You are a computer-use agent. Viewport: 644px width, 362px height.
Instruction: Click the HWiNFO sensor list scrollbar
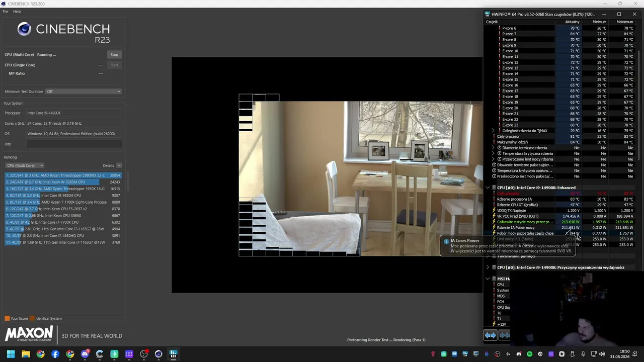coord(639,106)
